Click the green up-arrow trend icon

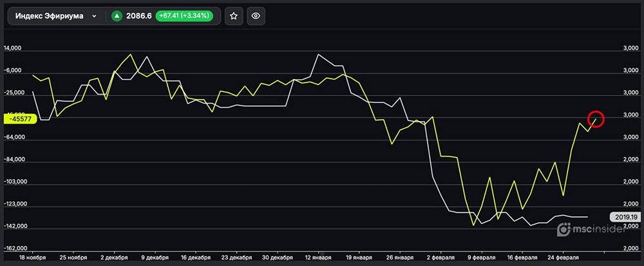(x=117, y=16)
